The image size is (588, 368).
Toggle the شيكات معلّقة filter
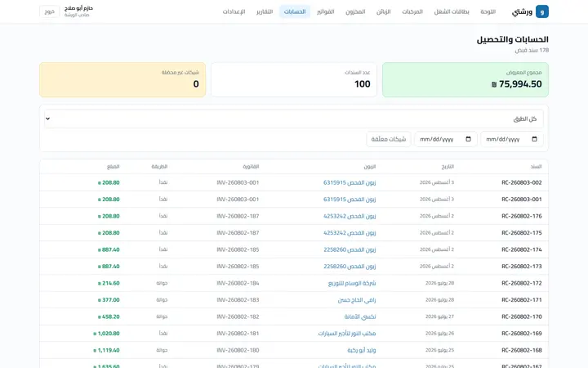(389, 139)
